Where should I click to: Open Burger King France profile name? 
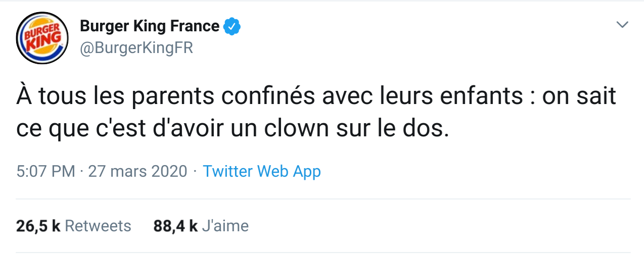[x=150, y=26]
